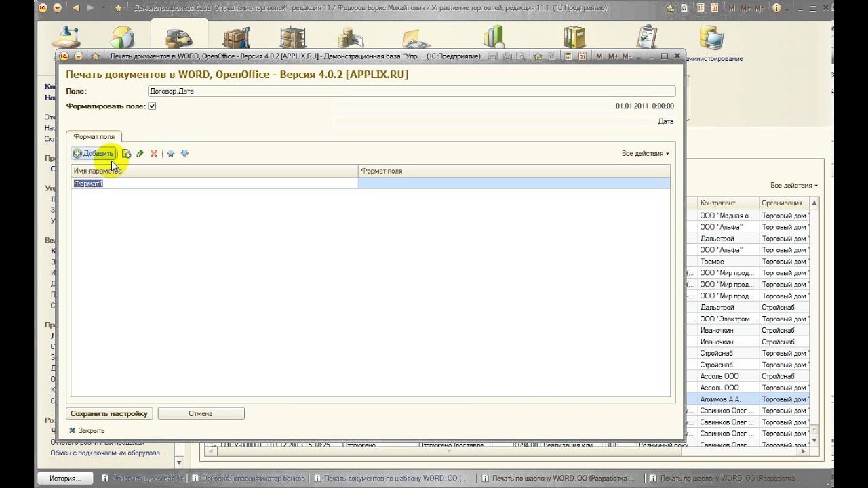868x488 pixels.
Task: Click the copy row icon next to Добавить
Action: pyautogui.click(x=126, y=154)
